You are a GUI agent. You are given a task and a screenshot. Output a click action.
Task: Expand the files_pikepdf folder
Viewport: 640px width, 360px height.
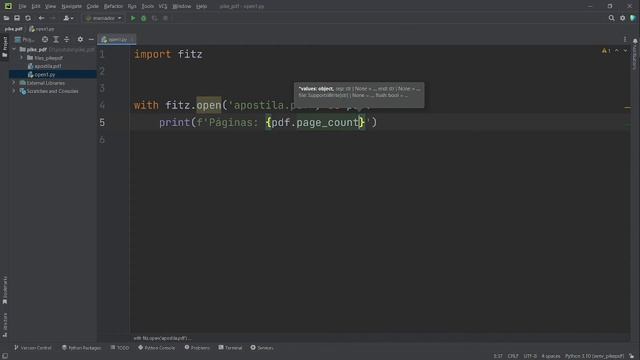[22, 58]
